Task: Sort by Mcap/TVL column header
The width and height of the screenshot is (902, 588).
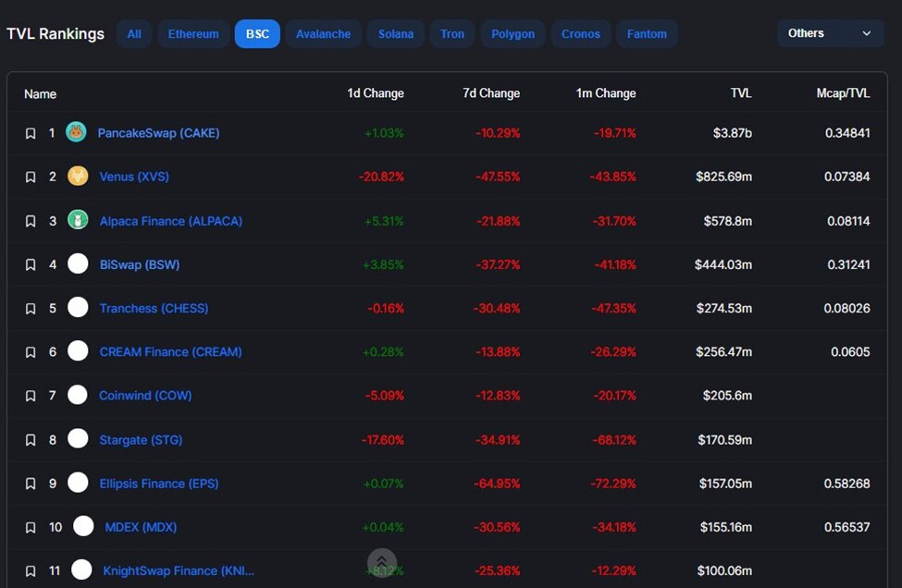Action: (843, 93)
